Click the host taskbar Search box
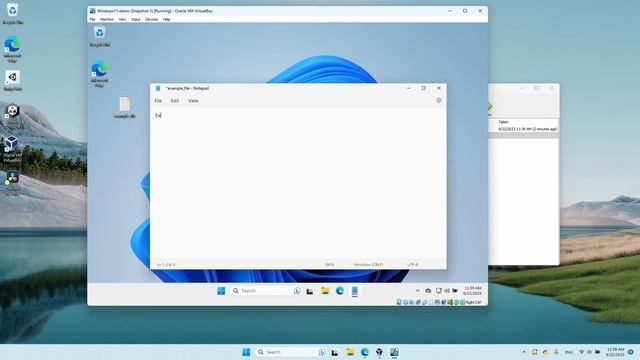Viewport: 640px width, 360px height. (291, 352)
